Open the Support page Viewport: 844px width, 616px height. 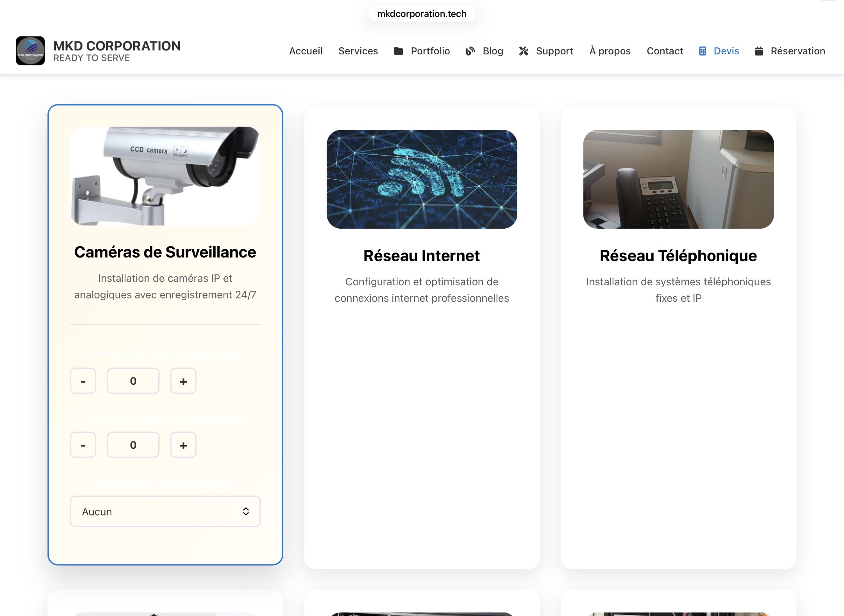[554, 51]
